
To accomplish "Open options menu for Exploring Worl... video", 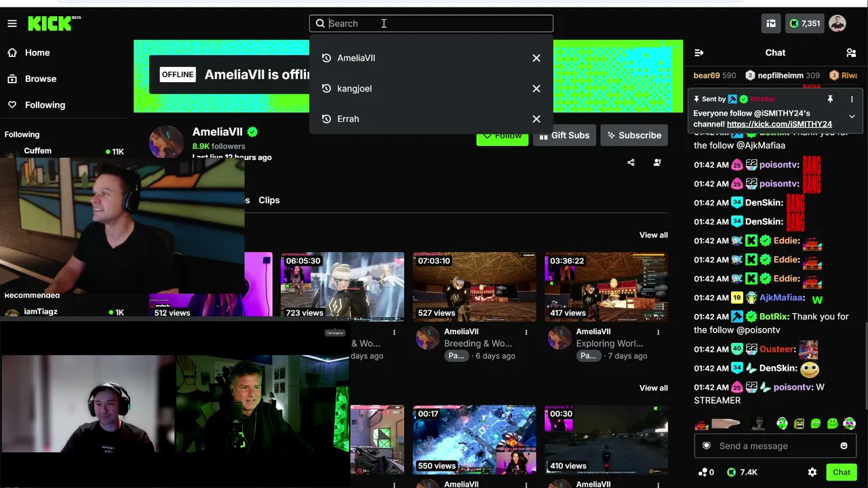I will [658, 333].
